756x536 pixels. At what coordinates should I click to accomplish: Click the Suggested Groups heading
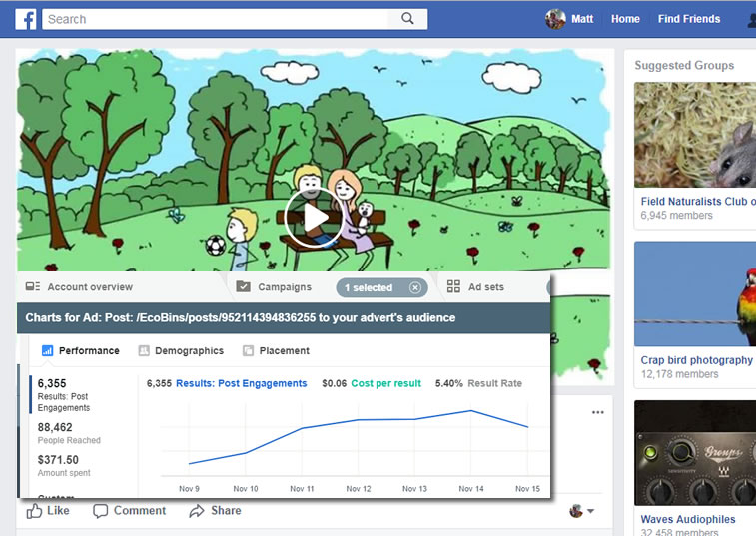(x=684, y=65)
